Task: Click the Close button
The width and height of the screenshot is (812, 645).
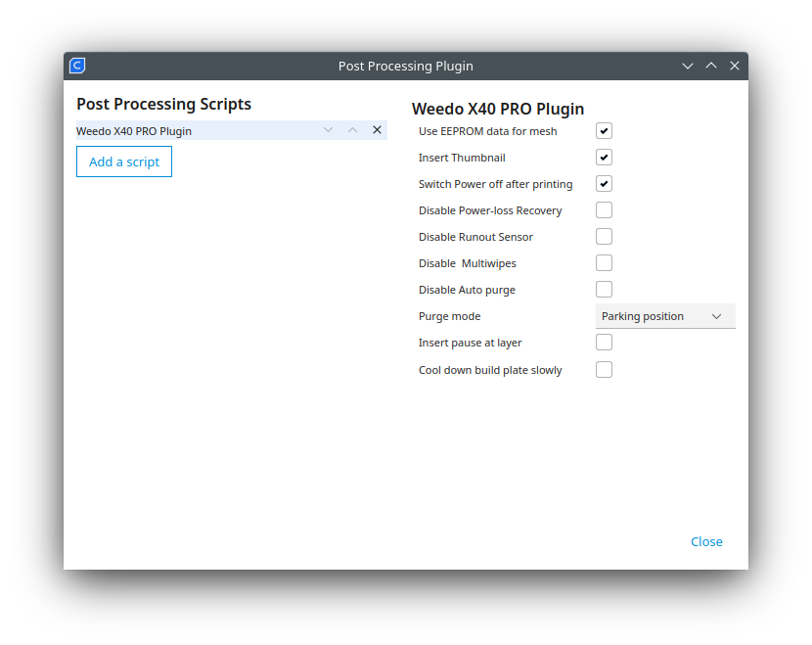Action: tap(706, 541)
